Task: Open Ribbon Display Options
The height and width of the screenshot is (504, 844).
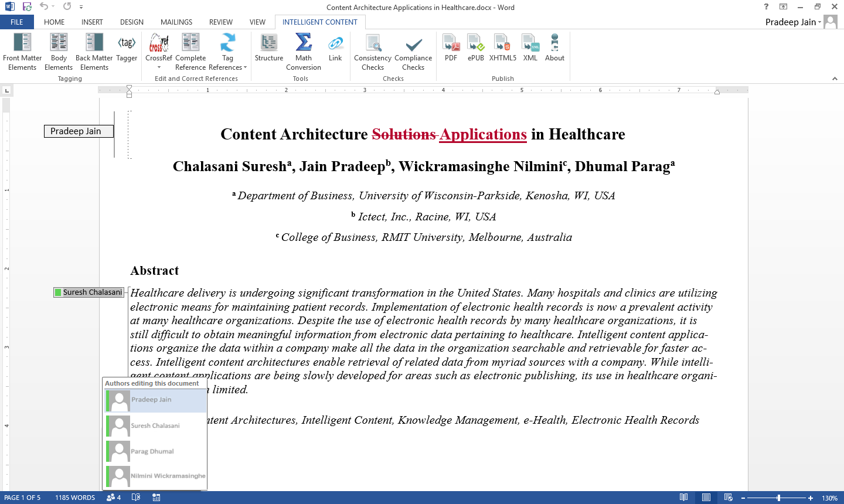Action: pos(783,6)
